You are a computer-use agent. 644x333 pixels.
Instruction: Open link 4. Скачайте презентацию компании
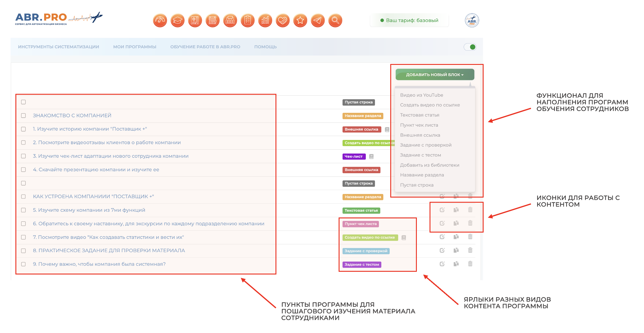(96, 170)
